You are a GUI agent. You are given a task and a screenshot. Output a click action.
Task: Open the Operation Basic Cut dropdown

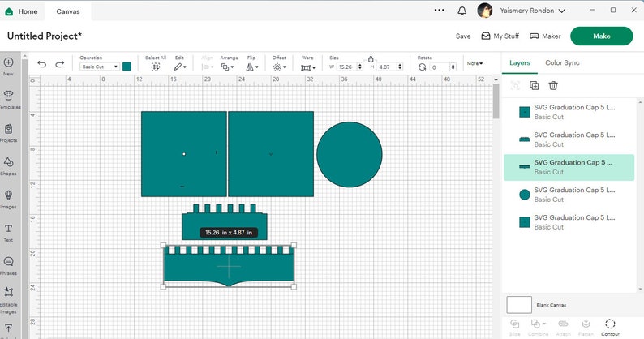[100, 67]
